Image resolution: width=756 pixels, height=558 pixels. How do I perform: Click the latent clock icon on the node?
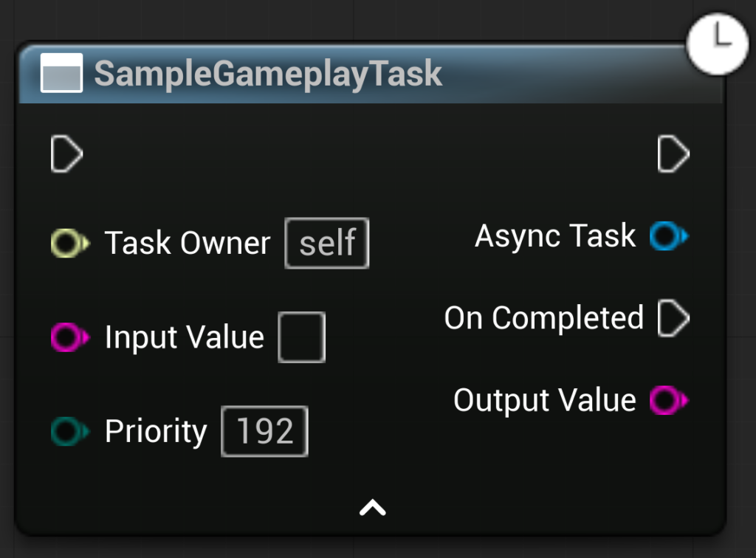pyautogui.click(x=717, y=44)
